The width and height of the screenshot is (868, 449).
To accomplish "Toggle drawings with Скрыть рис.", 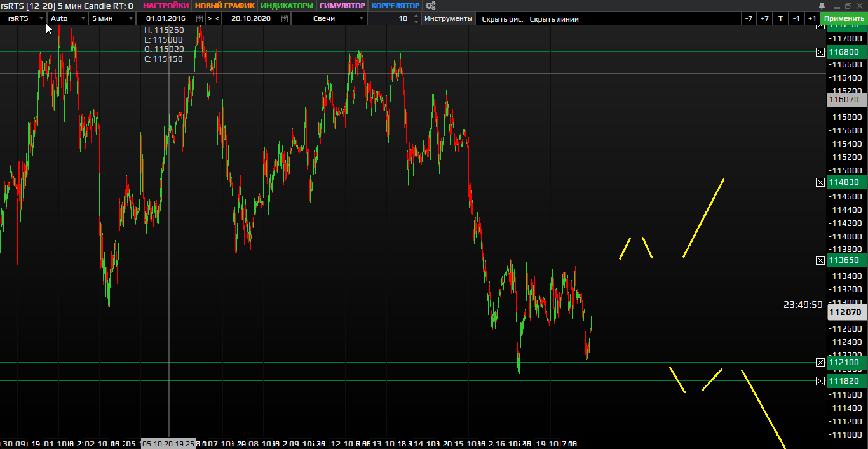I will pos(502,19).
